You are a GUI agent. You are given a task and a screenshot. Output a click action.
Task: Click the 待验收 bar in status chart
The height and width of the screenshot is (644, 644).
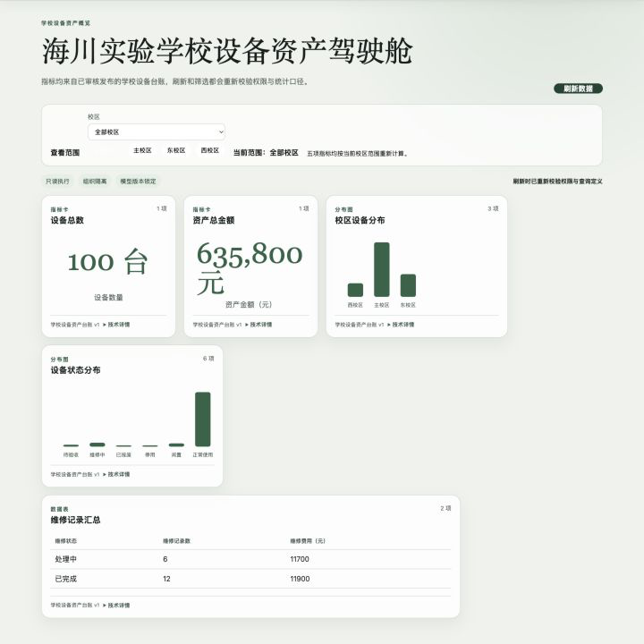[71, 445]
